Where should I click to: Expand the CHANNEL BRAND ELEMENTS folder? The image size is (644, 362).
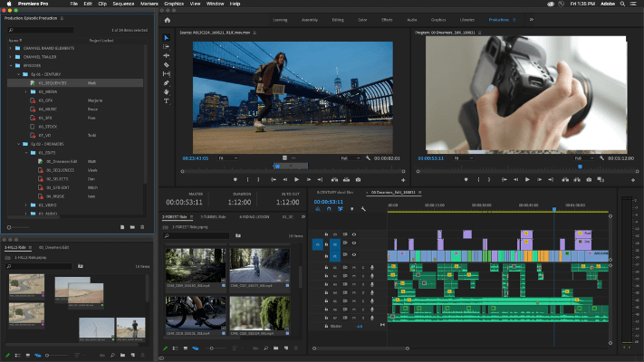pyautogui.click(x=11, y=49)
